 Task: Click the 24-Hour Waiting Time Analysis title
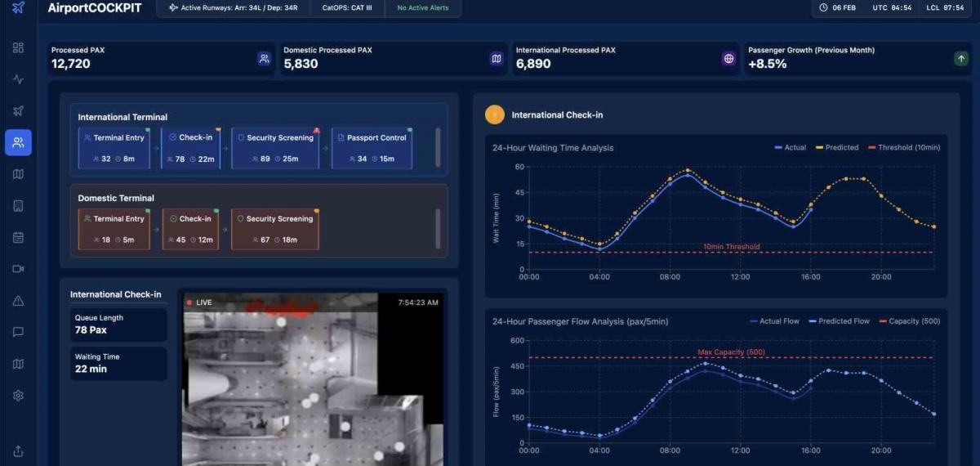click(x=553, y=148)
